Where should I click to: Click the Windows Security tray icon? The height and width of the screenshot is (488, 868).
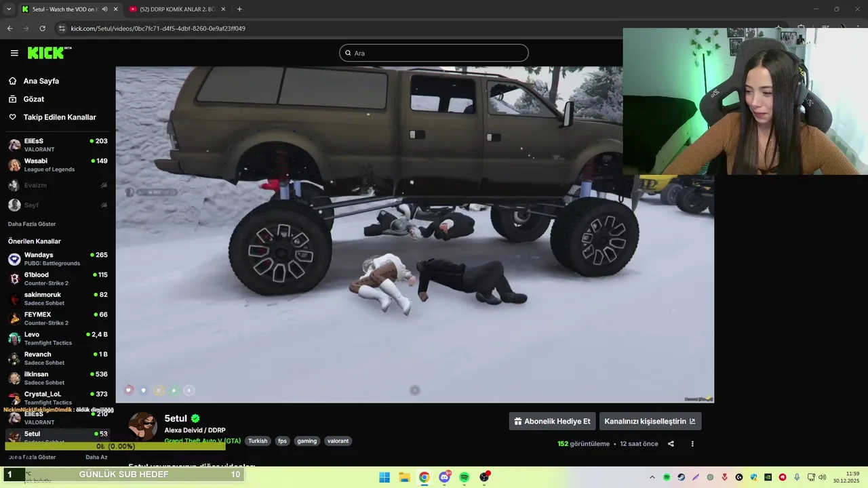(753, 477)
